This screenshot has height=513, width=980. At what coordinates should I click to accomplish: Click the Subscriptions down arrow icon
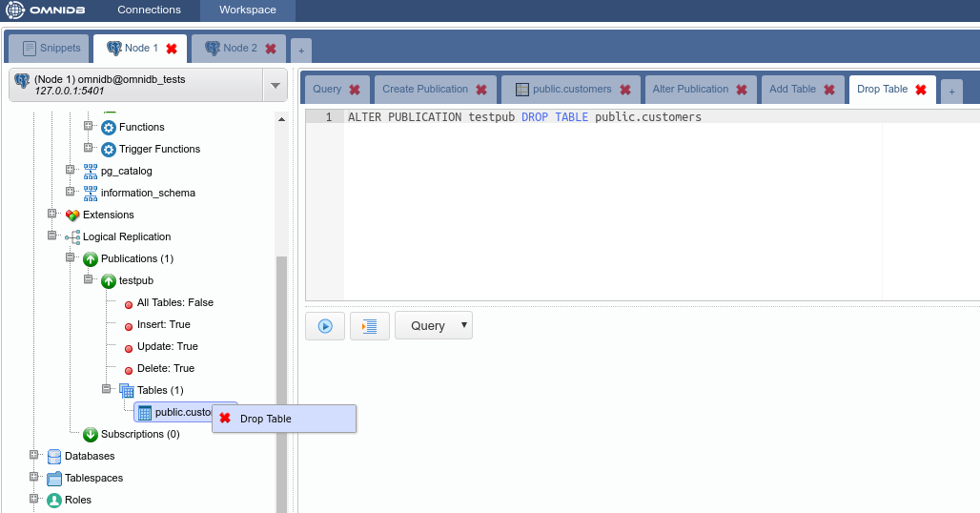[91, 435]
